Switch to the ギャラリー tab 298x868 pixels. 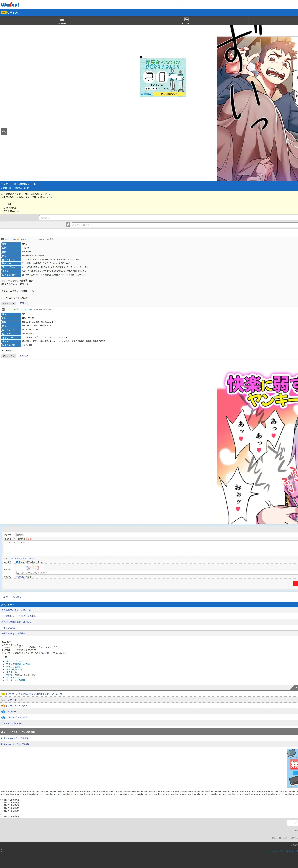(186, 21)
